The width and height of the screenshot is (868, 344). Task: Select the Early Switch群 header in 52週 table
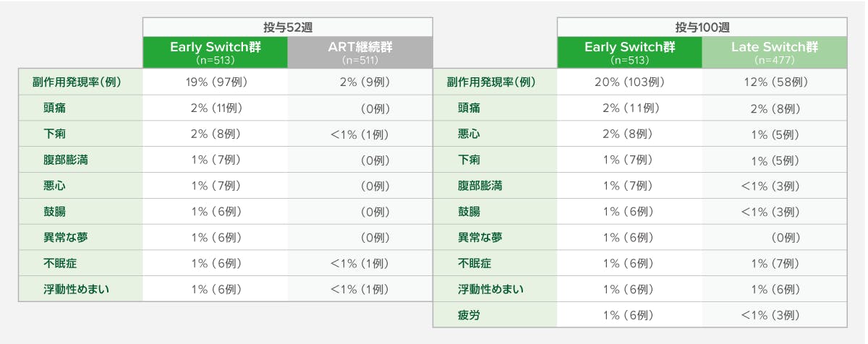(215, 53)
